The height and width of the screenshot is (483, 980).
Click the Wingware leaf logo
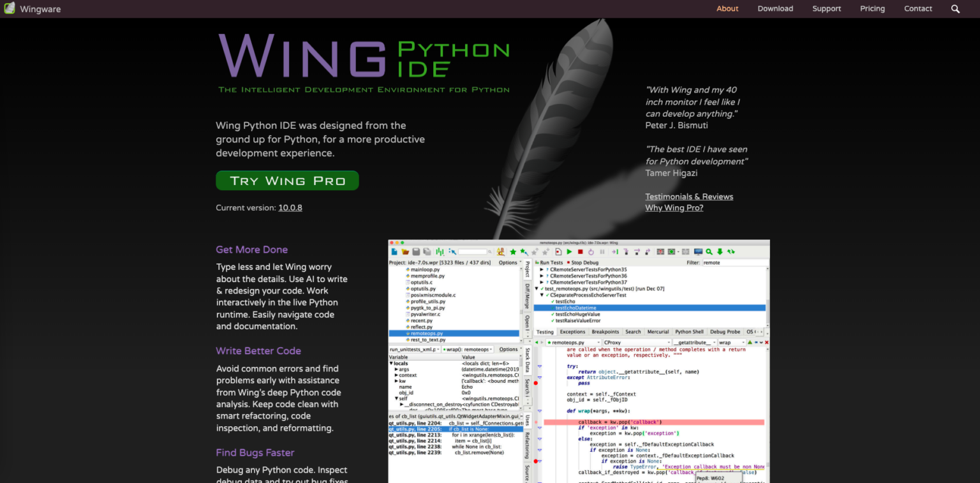click(x=10, y=8)
